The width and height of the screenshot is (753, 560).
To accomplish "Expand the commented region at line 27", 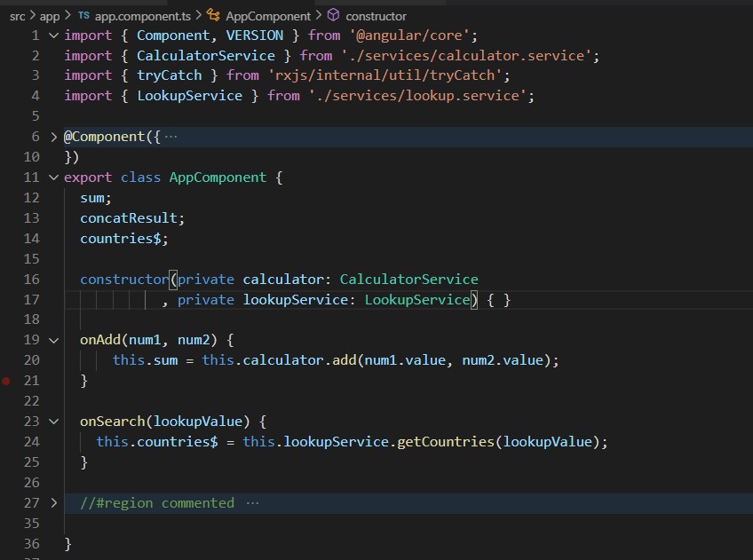I will tap(54, 503).
